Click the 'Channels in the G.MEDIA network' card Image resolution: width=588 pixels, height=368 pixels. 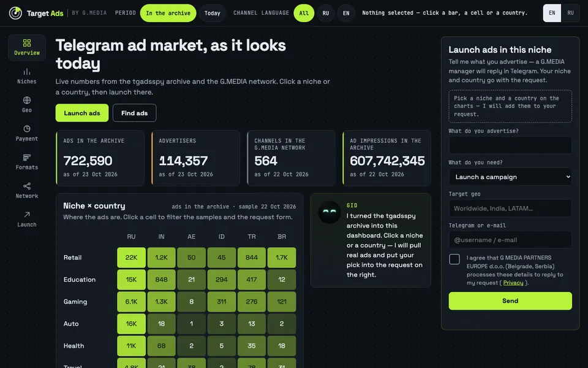292,158
